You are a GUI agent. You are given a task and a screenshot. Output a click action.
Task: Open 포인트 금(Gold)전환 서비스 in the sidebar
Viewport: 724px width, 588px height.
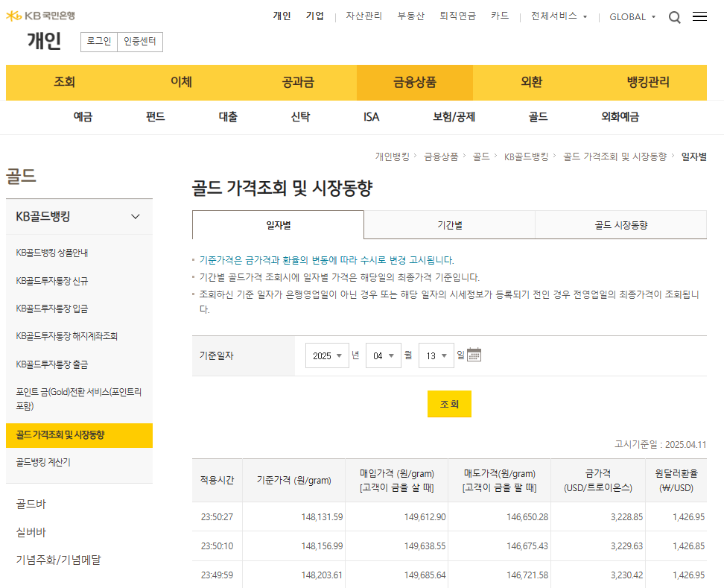78,399
